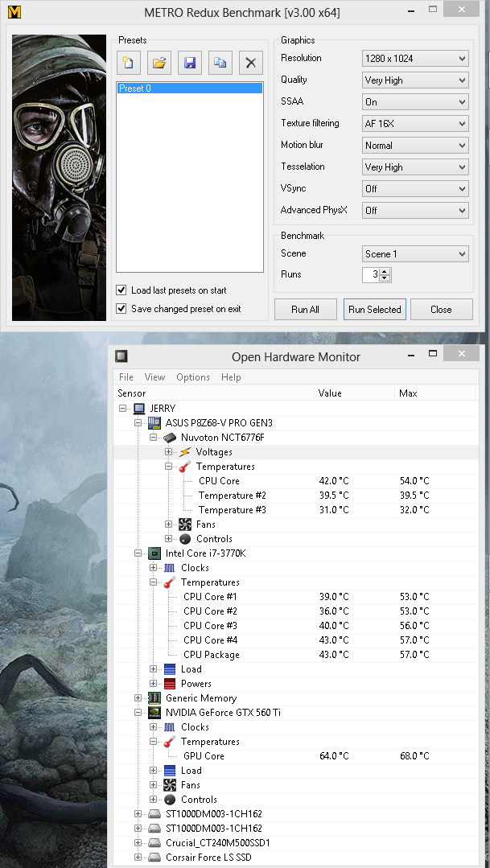
Task: Click the Intel Clocks waveform icon
Action: click(170, 567)
